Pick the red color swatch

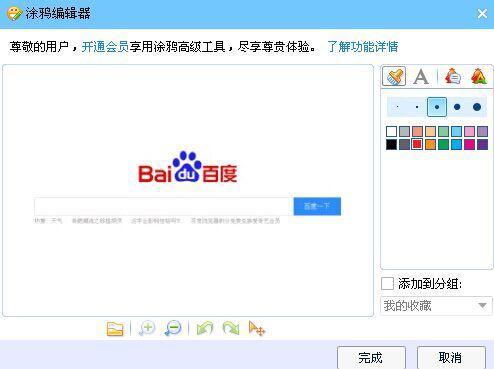[417, 144]
